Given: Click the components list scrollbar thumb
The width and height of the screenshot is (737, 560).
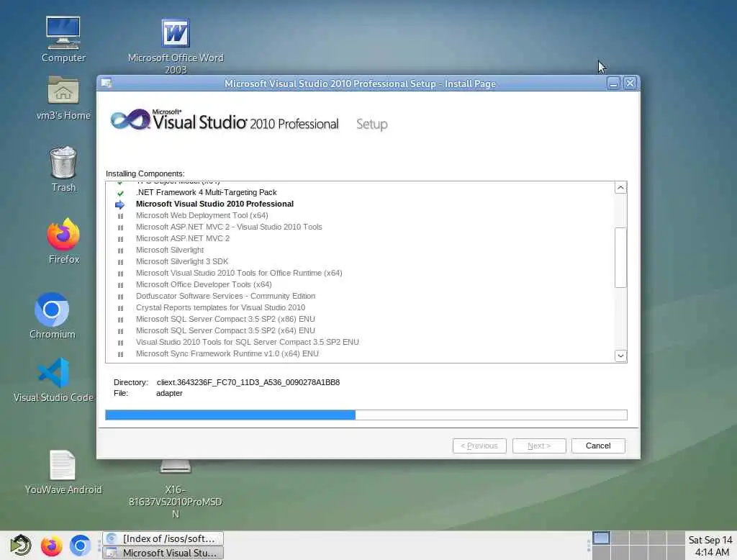Looking at the screenshot, I should pyautogui.click(x=620, y=257).
